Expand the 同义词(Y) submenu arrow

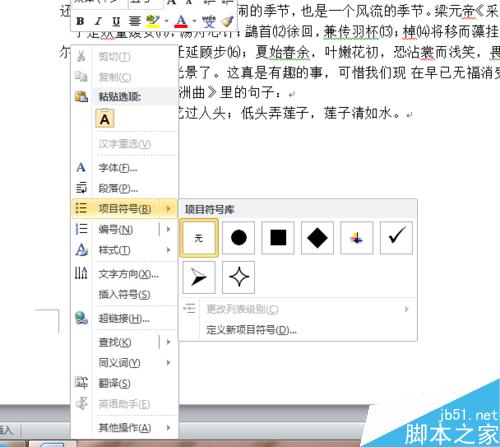click(x=168, y=363)
